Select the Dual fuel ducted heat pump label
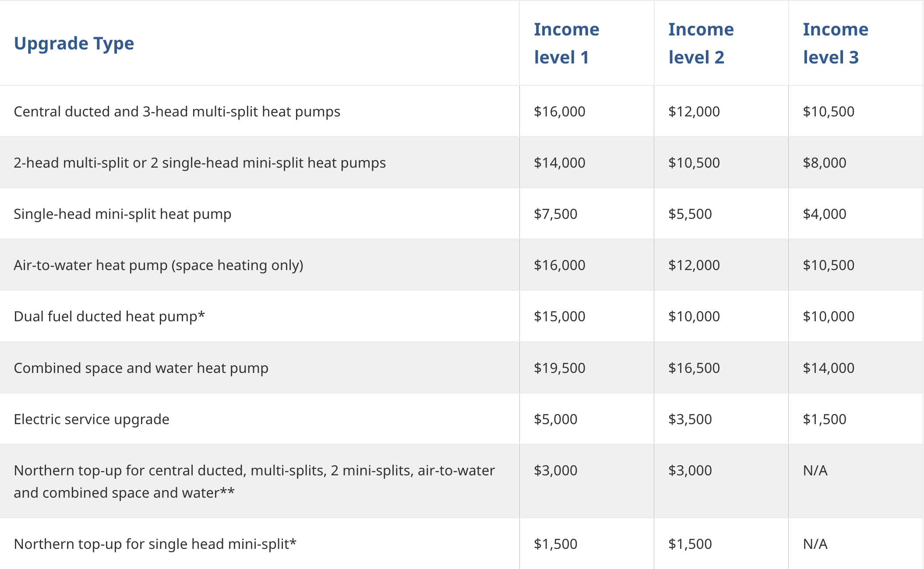Image resolution: width=924 pixels, height=569 pixels. pos(109,316)
